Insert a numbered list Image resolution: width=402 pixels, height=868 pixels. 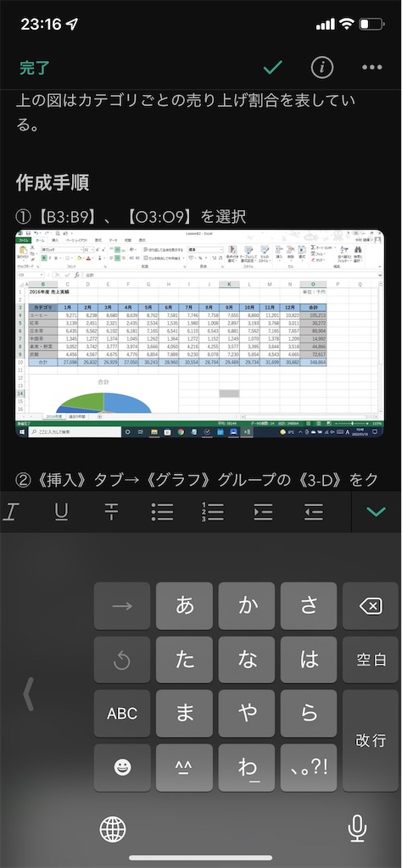click(213, 513)
